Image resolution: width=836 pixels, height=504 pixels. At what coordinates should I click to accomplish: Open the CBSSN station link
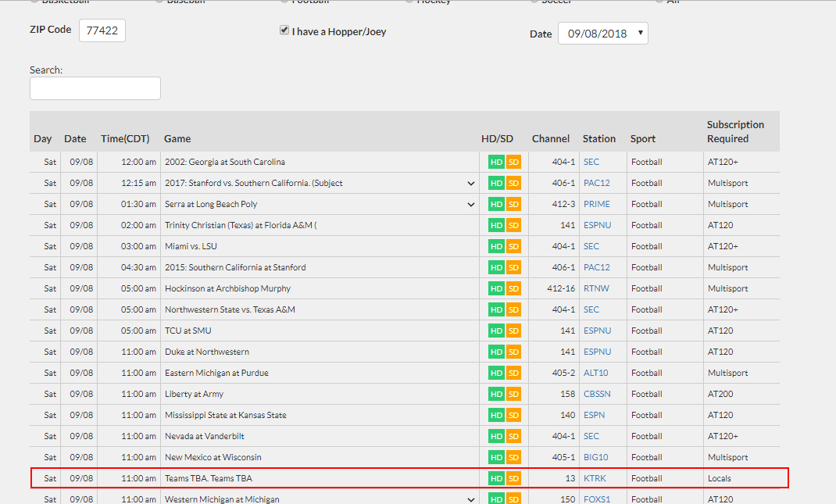[597, 394]
